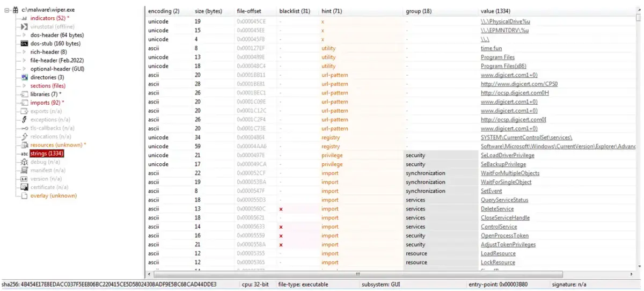Collapse the c:\malware\wiper.exe root node
The height and width of the screenshot is (291, 644).
click(7, 10)
